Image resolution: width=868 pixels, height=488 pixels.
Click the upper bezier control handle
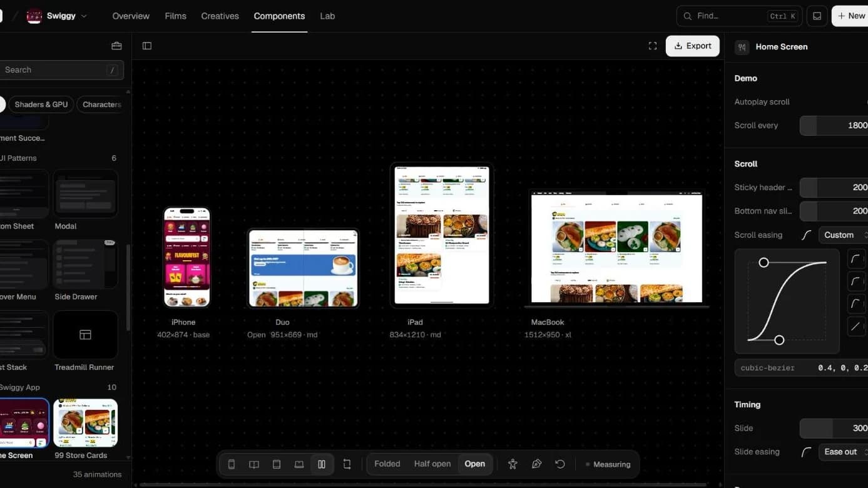[x=763, y=263]
